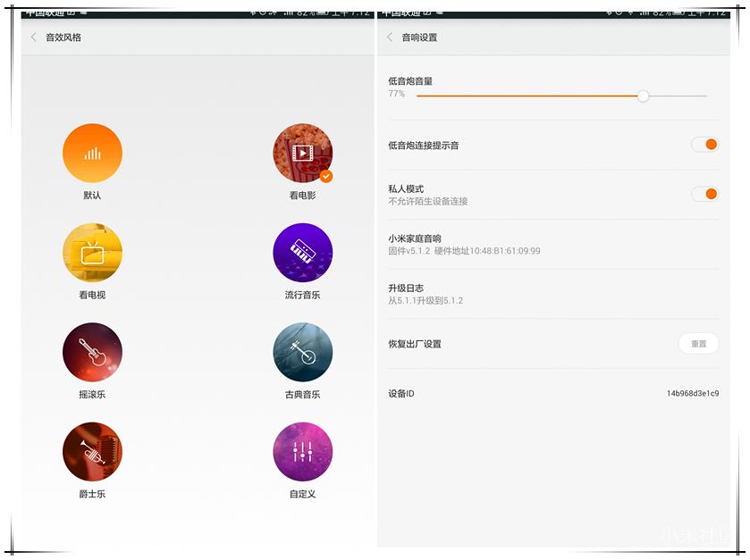Select the 看电影 movie sound effect icon
The image size is (750, 560).
coord(302,153)
